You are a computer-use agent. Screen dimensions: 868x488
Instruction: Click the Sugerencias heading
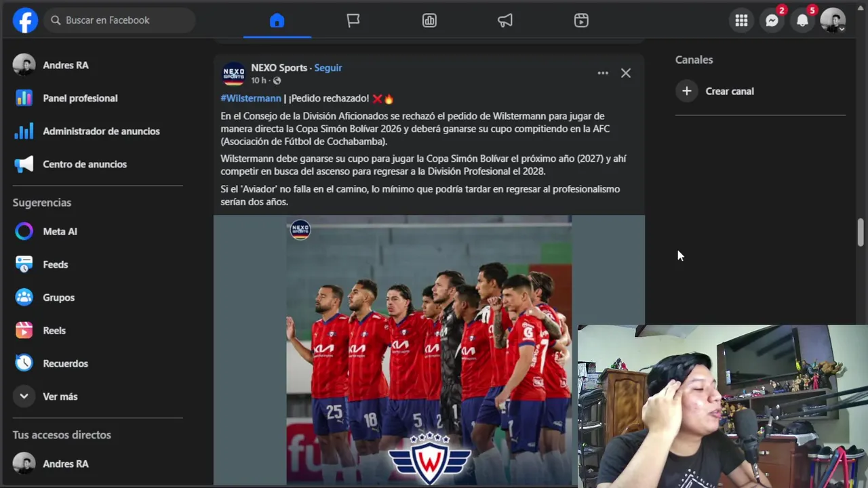coord(42,203)
